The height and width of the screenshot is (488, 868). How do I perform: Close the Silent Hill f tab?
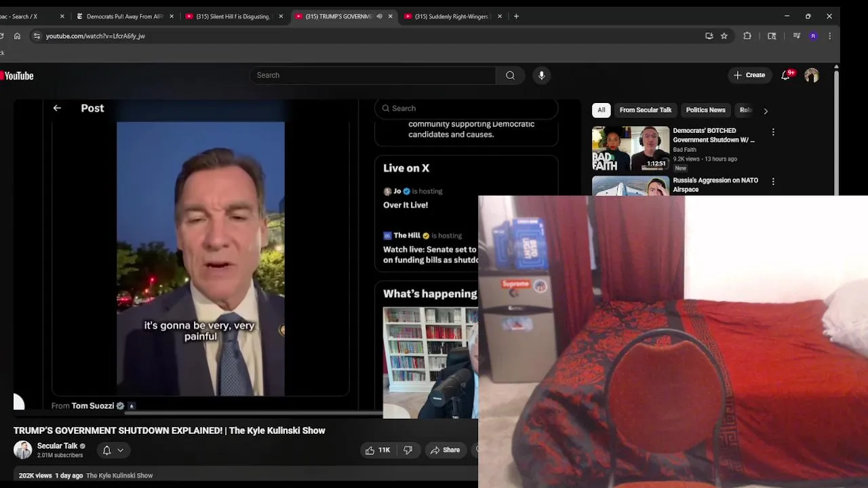point(281,16)
